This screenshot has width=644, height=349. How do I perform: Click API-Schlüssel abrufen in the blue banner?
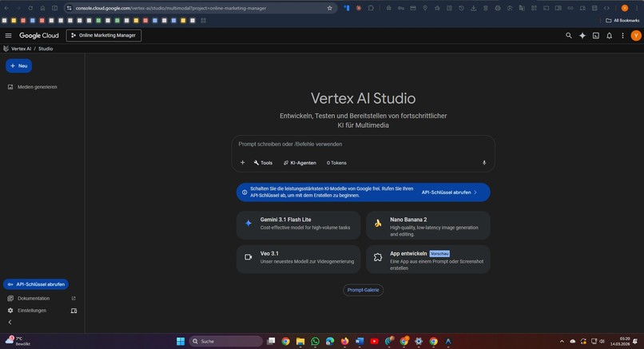(x=449, y=192)
